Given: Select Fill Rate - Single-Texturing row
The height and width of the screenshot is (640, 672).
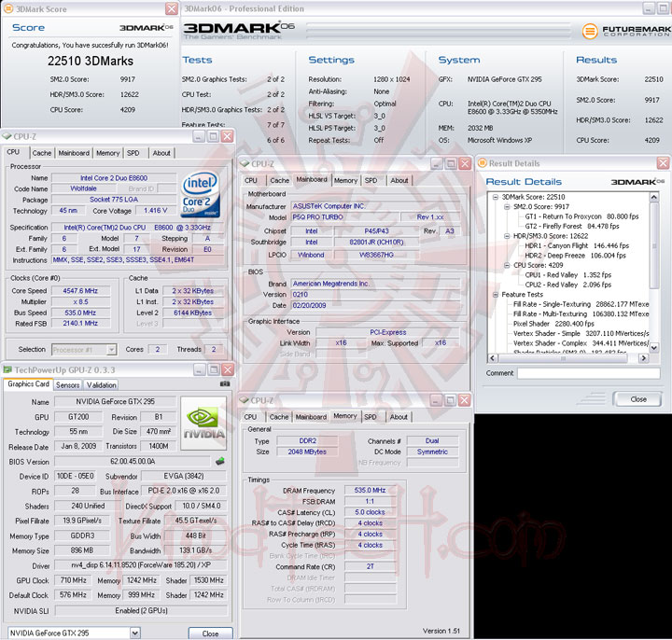Looking at the screenshot, I should point(581,304).
